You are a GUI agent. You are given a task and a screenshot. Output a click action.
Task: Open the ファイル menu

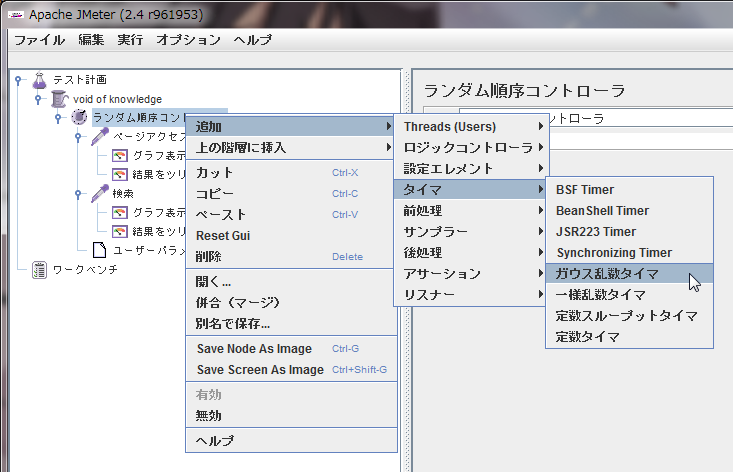coord(39,40)
